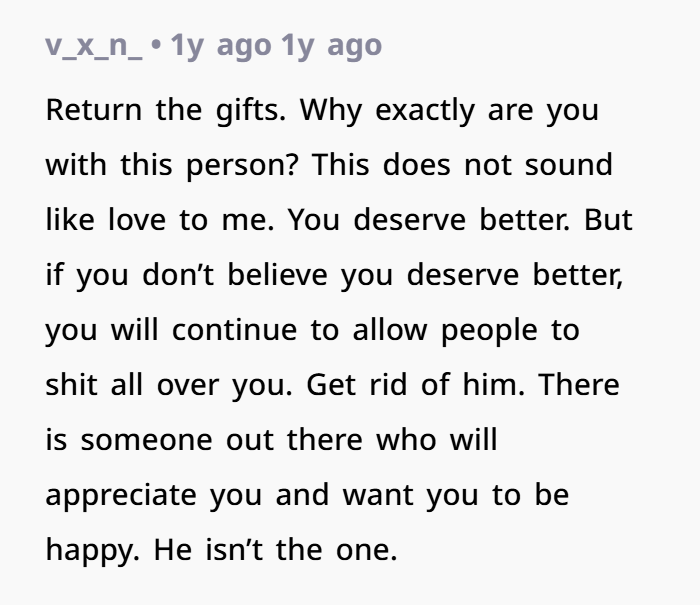Click the phrase "Why exactly are you"

449,109
